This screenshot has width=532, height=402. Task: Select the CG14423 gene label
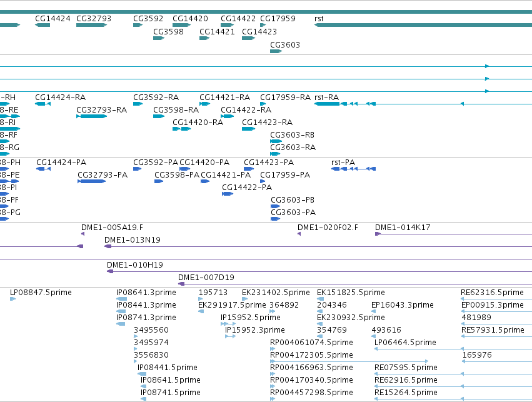[x=259, y=31]
